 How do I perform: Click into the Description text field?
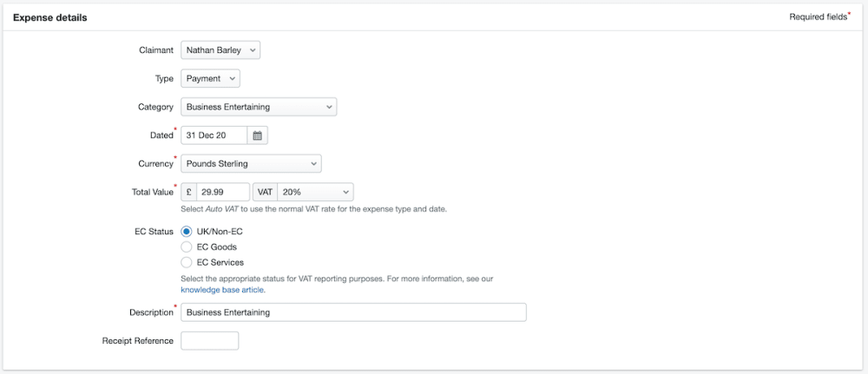click(353, 312)
